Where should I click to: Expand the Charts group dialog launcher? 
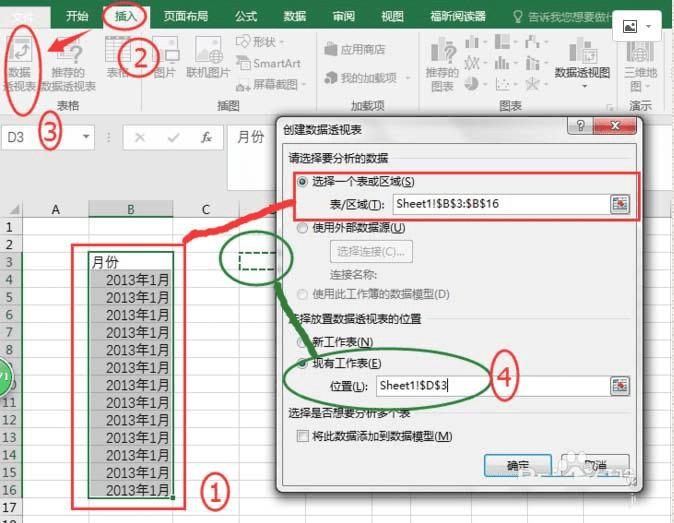(609, 107)
